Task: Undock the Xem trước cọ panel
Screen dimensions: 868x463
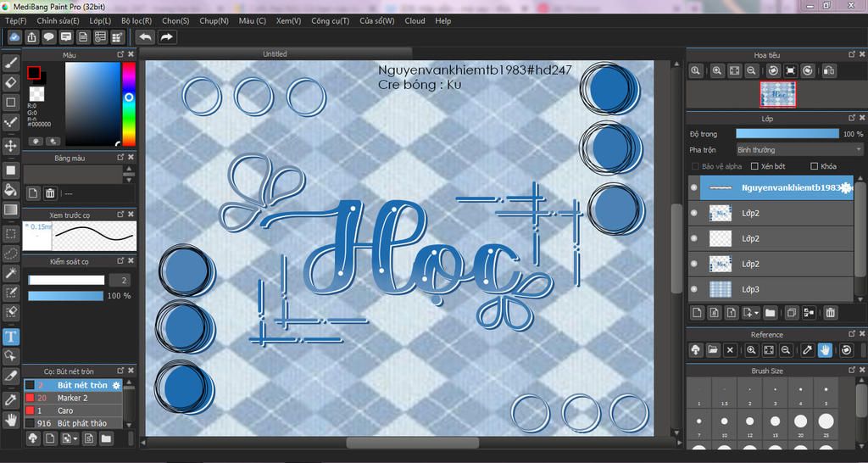Action: 120,214
